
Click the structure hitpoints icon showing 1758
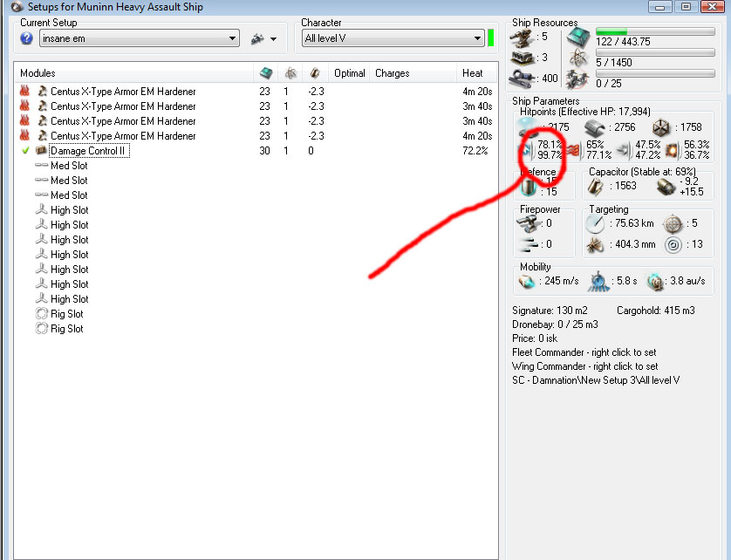point(660,127)
